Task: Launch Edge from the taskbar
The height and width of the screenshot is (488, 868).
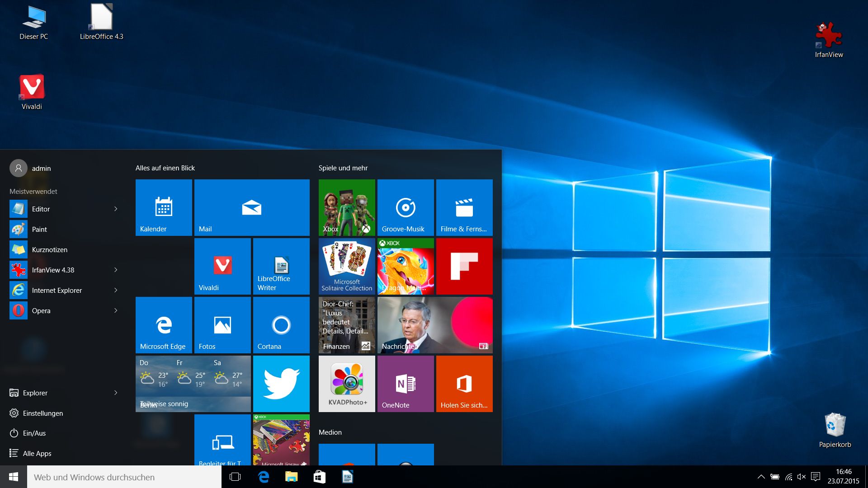Action: point(264,477)
